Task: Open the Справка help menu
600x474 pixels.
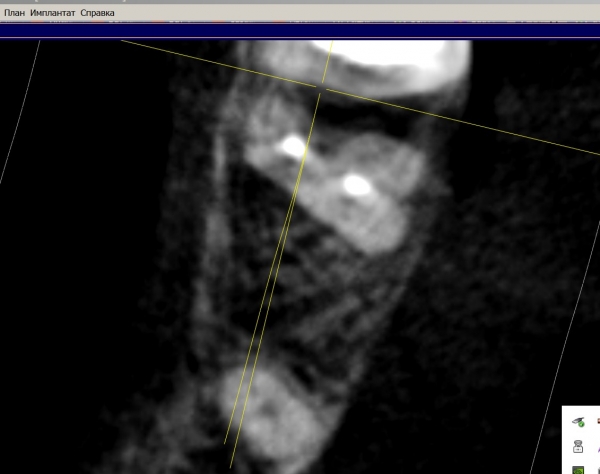Action: [97, 12]
